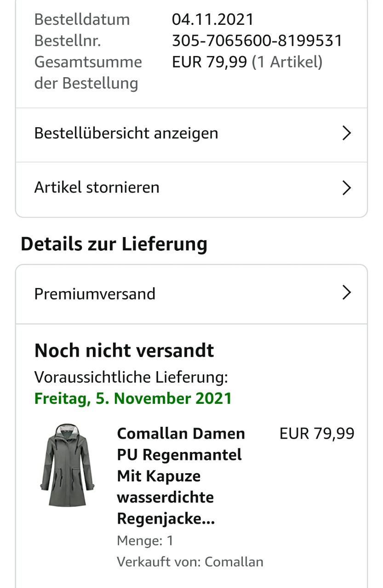Tap the arrow icon next to Artikel stornieren

pos(347,187)
